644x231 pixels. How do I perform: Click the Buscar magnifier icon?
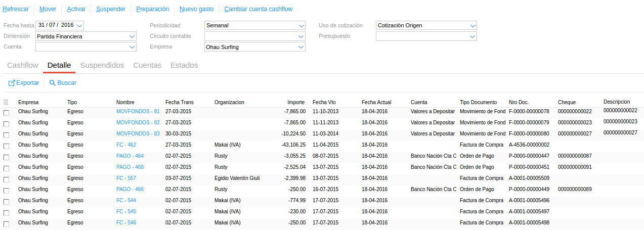coord(52,83)
